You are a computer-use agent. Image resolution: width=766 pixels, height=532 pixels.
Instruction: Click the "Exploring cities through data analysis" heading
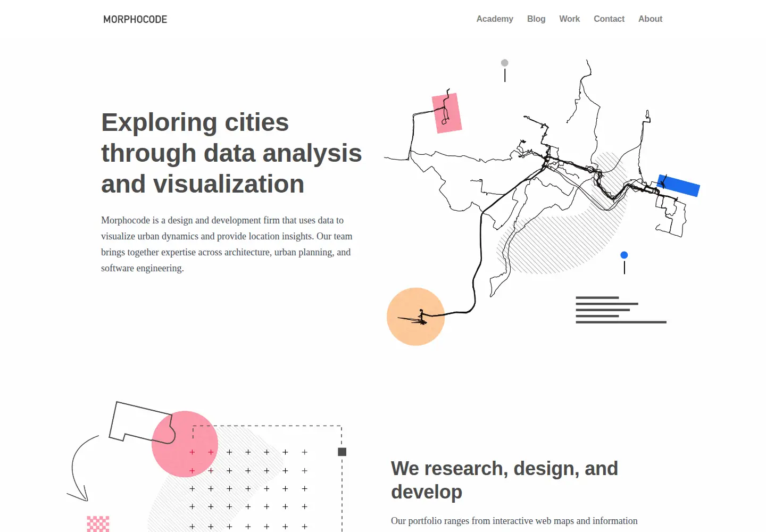coord(231,153)
